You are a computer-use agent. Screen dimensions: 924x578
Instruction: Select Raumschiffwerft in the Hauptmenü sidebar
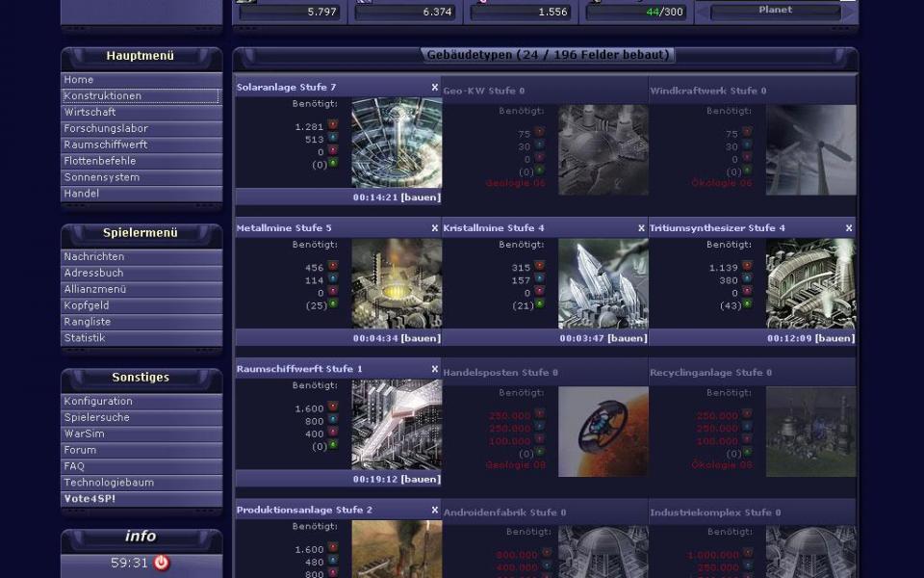point(141,144)
